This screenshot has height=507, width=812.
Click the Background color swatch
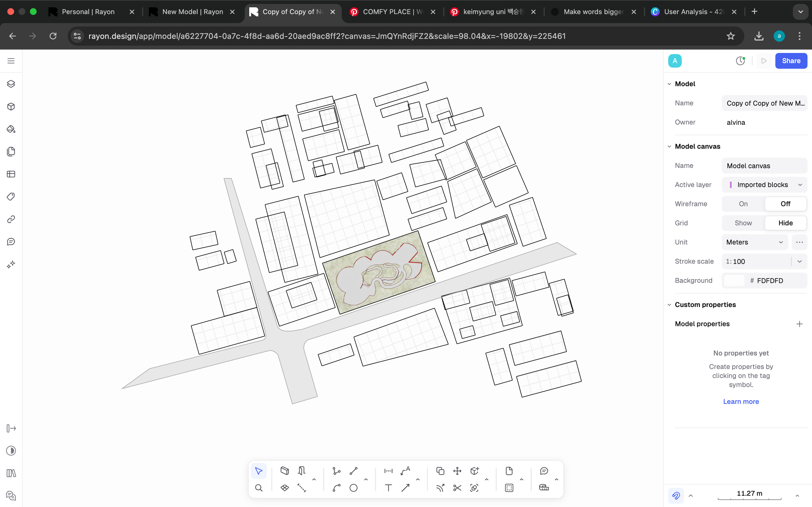tap(734, 281)
